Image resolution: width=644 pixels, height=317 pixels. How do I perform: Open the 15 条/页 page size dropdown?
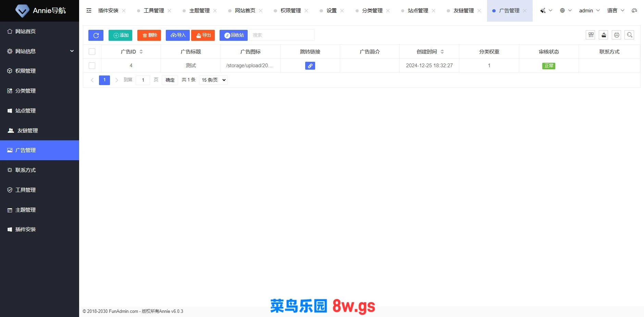click(213, 80)
